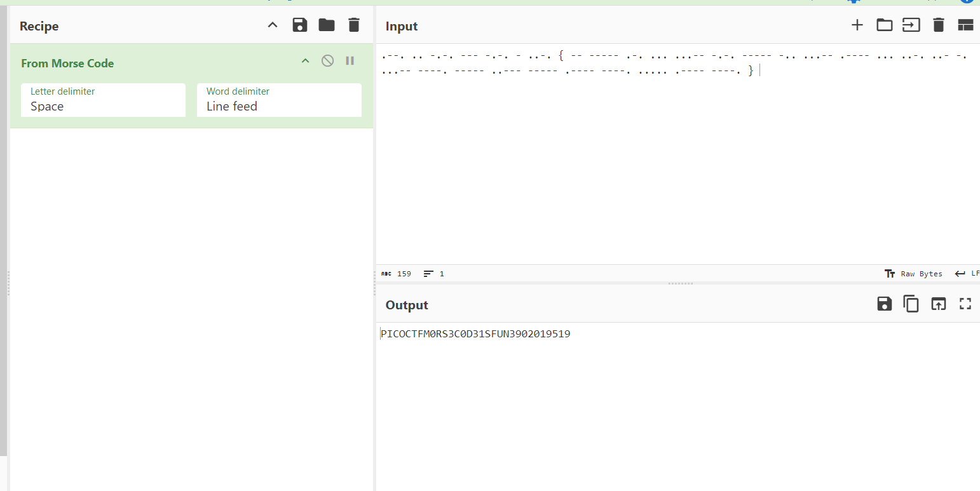Replace input with output
Viewport: 980px width, 491px height.
(x=938, y=304)
